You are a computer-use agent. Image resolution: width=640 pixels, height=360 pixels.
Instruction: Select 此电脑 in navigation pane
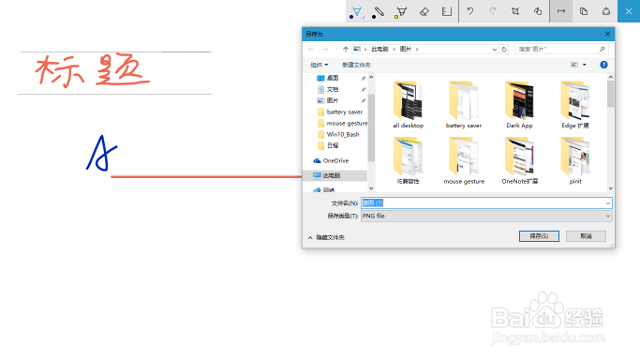click(x=331, y=176)
